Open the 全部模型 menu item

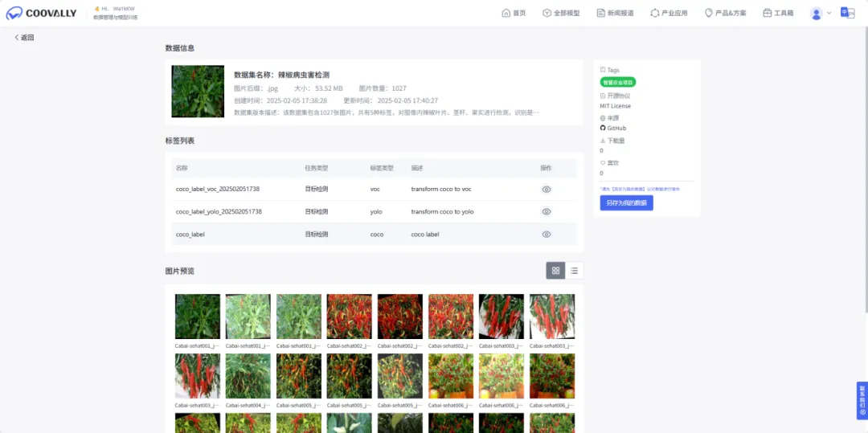[x=561, y=13]
